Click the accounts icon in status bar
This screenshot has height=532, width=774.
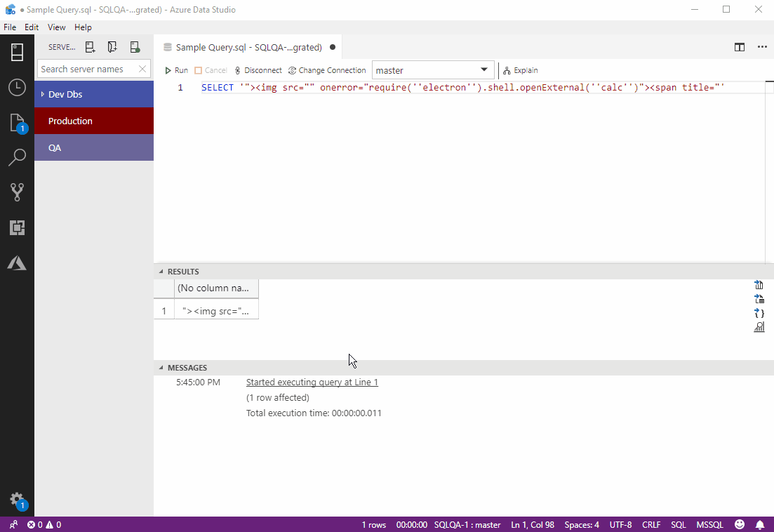(x=13, y=524)
